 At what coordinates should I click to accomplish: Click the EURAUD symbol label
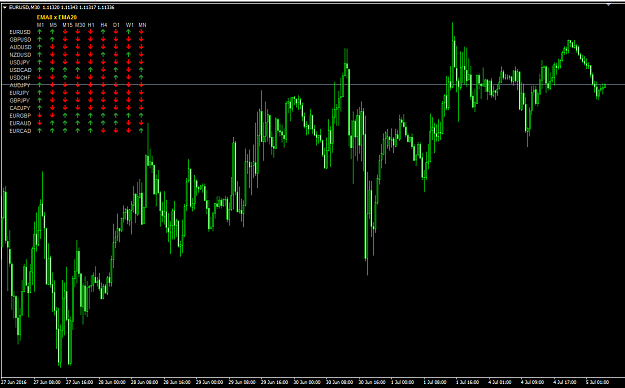20,123
